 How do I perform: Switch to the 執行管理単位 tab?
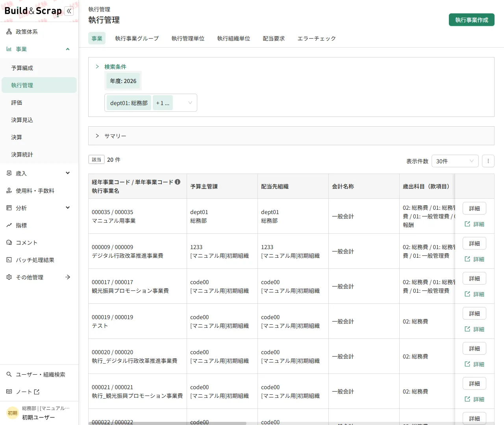(188, 38)
